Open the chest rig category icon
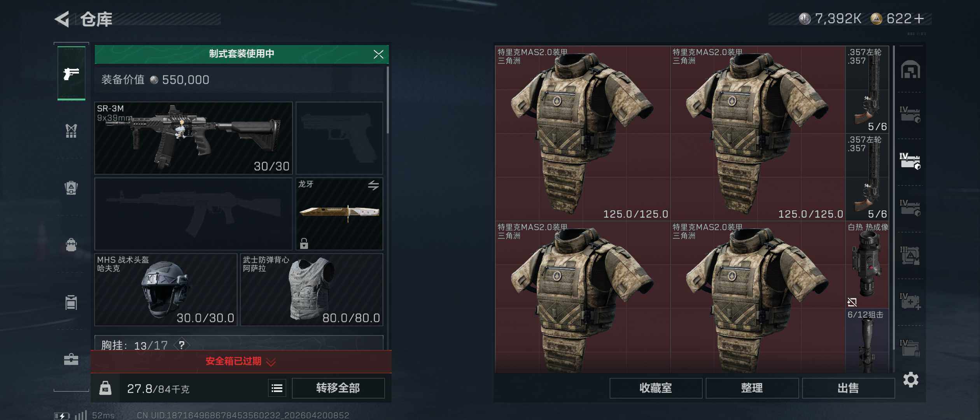This screenshot has height=420, width=980. tap(71, 131)
